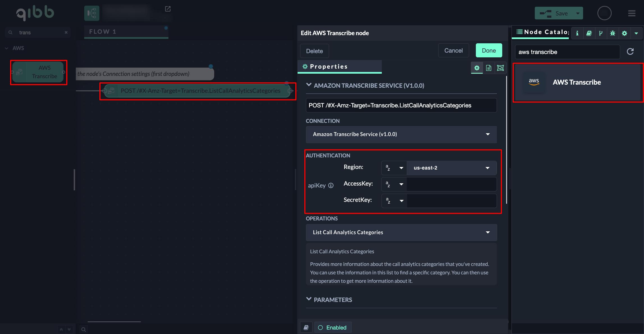
Task: Open the info sidebar tab icon
Action: coord(577,33)
